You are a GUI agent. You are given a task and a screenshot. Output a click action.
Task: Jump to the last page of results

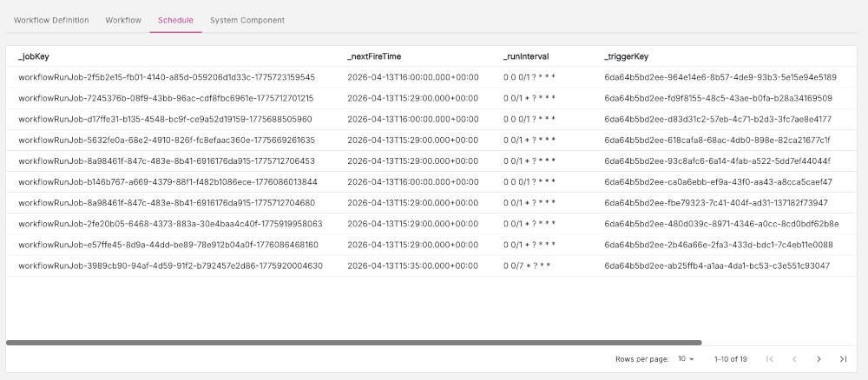(x=843, y=359)
